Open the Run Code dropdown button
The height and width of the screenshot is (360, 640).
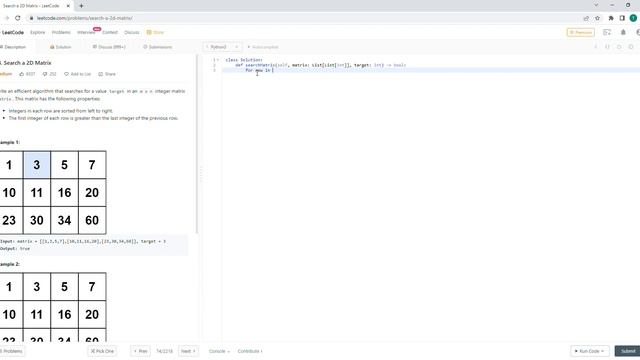coord(589,351)
